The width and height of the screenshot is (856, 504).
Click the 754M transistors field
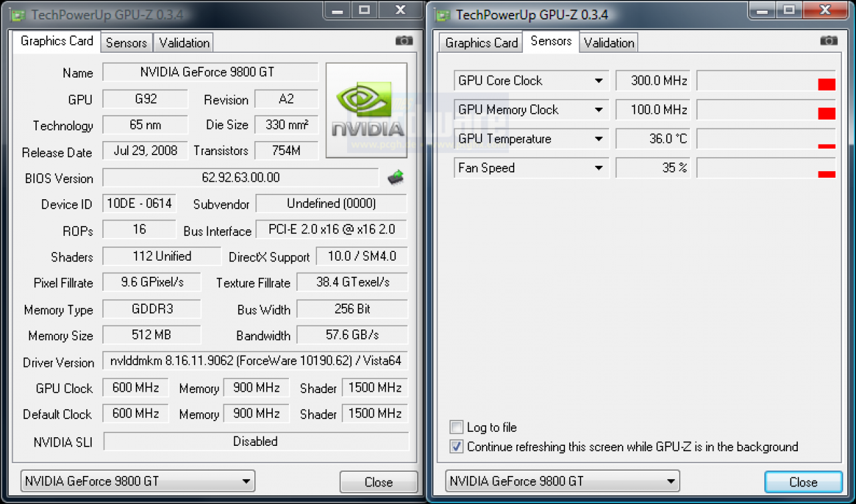286,150
